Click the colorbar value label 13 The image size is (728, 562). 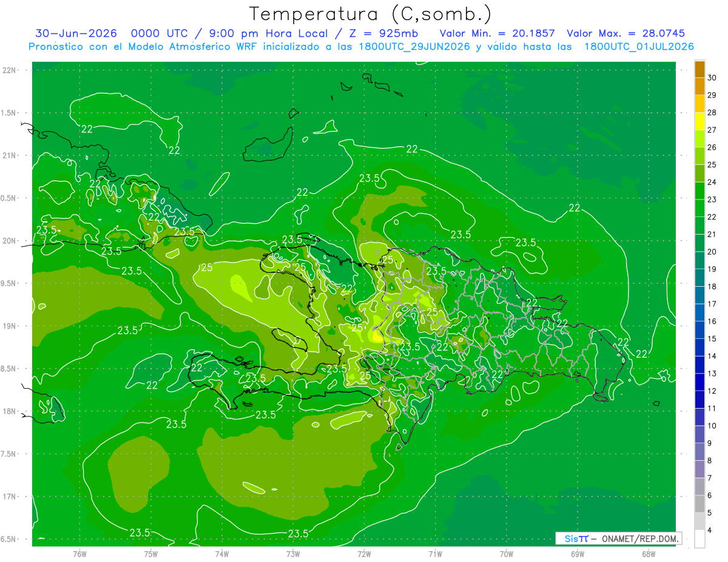[x=712, y=373]
